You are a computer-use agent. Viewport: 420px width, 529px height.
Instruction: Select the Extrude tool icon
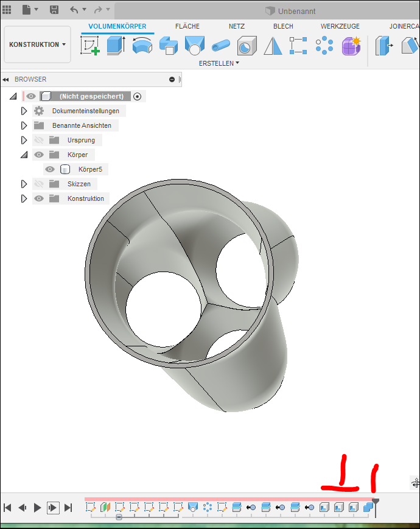[116, 46]
